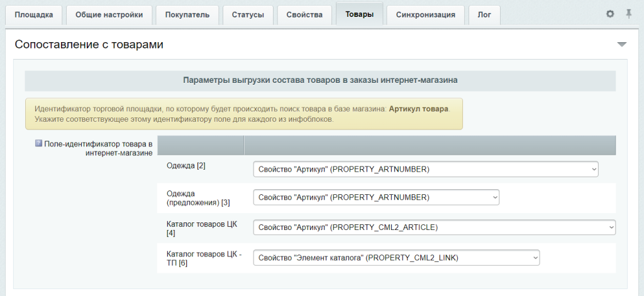Go to the Покупатель tab

point(187,14)
